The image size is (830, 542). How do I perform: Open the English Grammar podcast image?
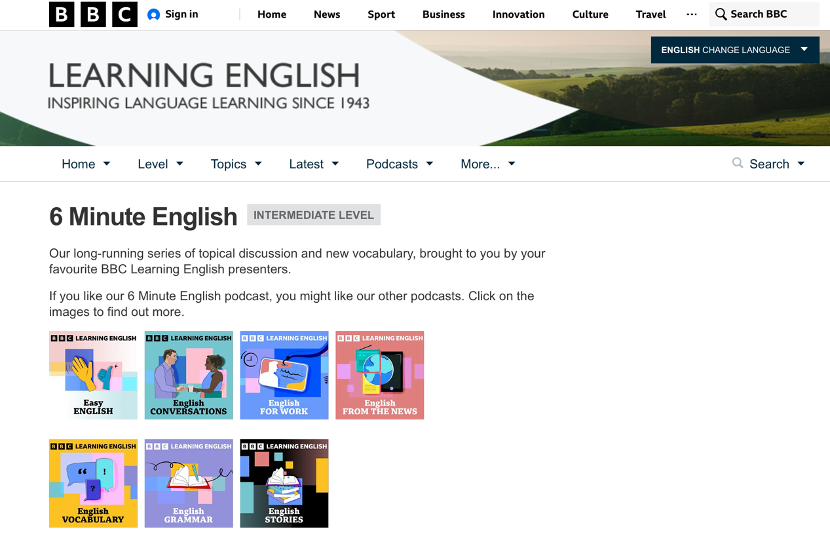pos(189,483)
